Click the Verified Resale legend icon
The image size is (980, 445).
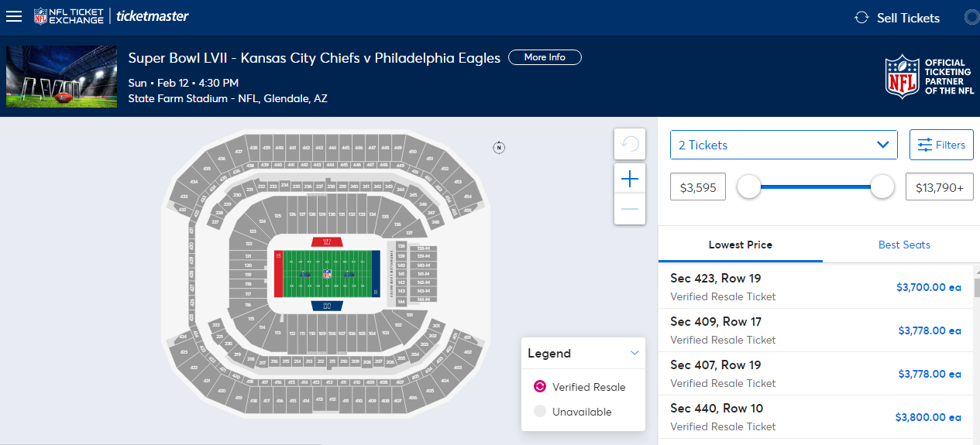coord(540,387)
